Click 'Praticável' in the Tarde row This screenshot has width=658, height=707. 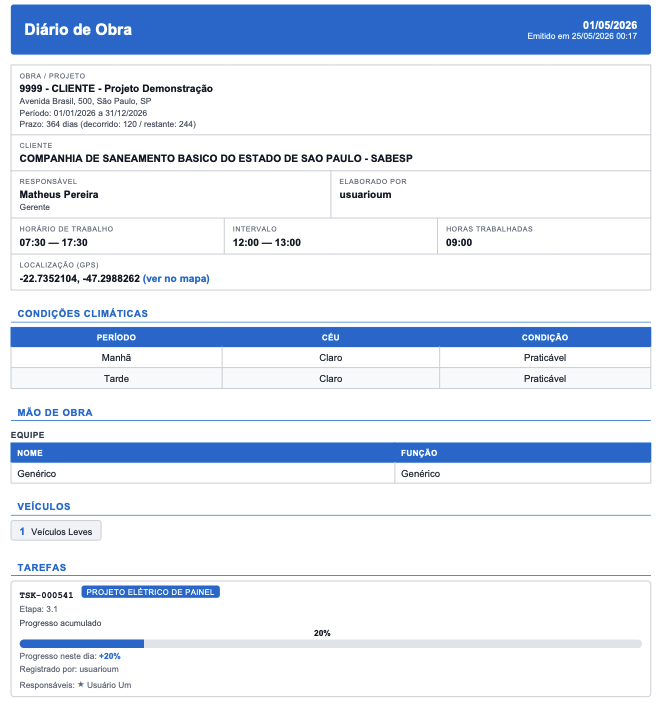coord(545,378)
